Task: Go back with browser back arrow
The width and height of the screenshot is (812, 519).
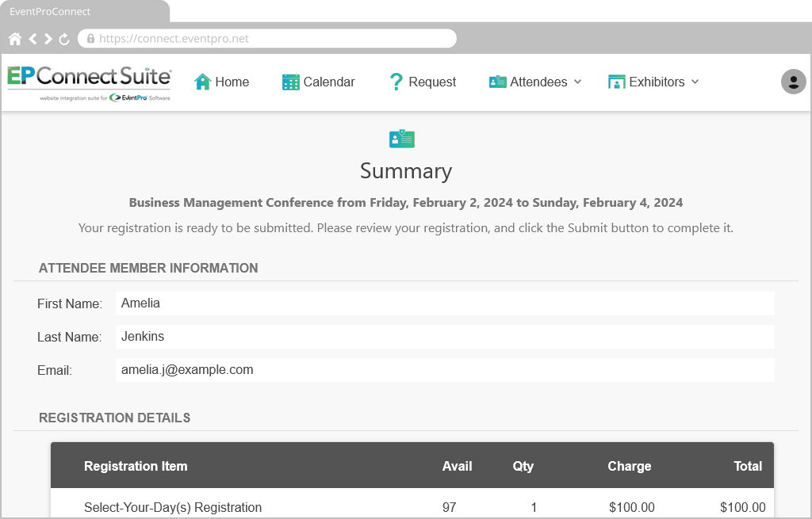Action: point(33,39)
